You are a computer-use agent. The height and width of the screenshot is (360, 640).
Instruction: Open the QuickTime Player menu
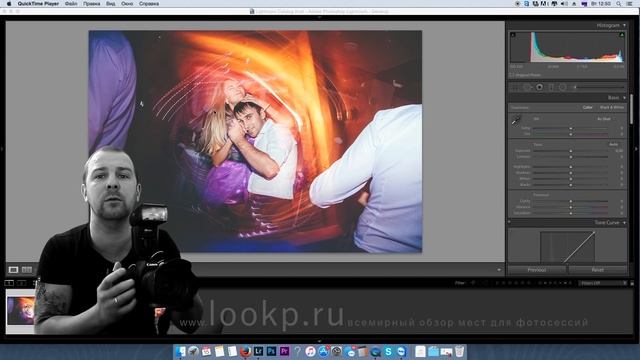pos(38,4)
